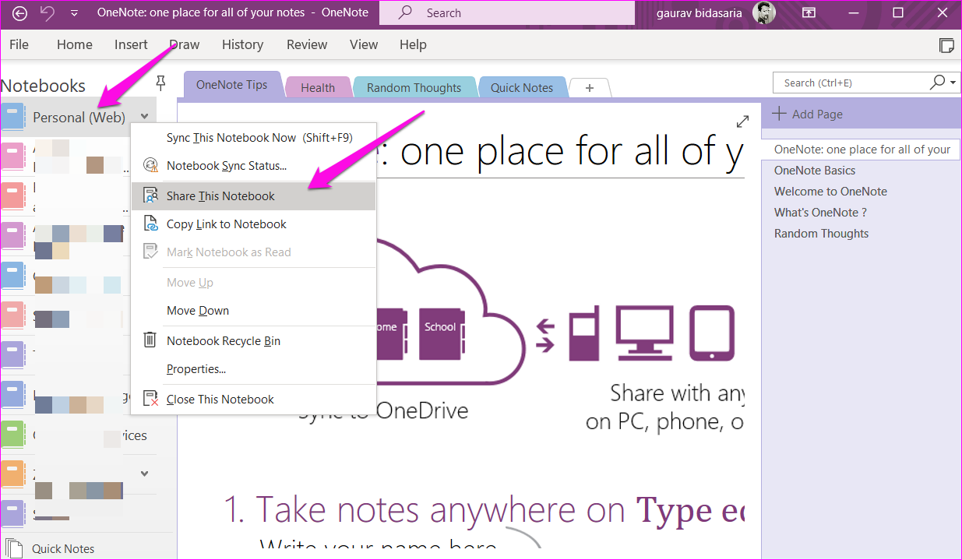Click the recycle bin trash icon

pos(150,340)
